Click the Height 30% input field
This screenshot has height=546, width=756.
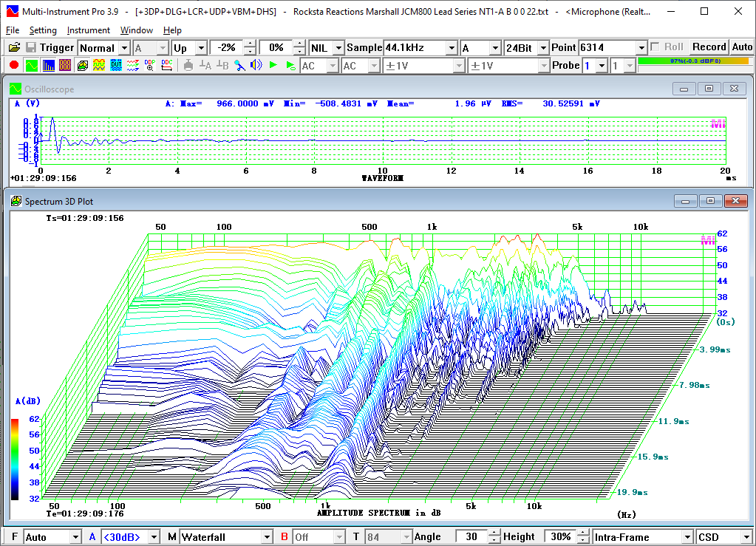(x=561, y=537)
